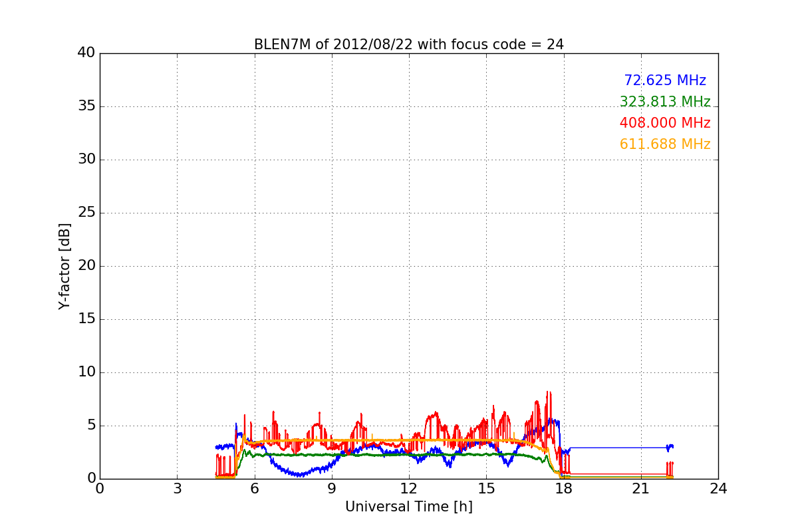798x532 pixels.
Task: Select the '408.000 MHz' red legend label
Action: [665, 123]
